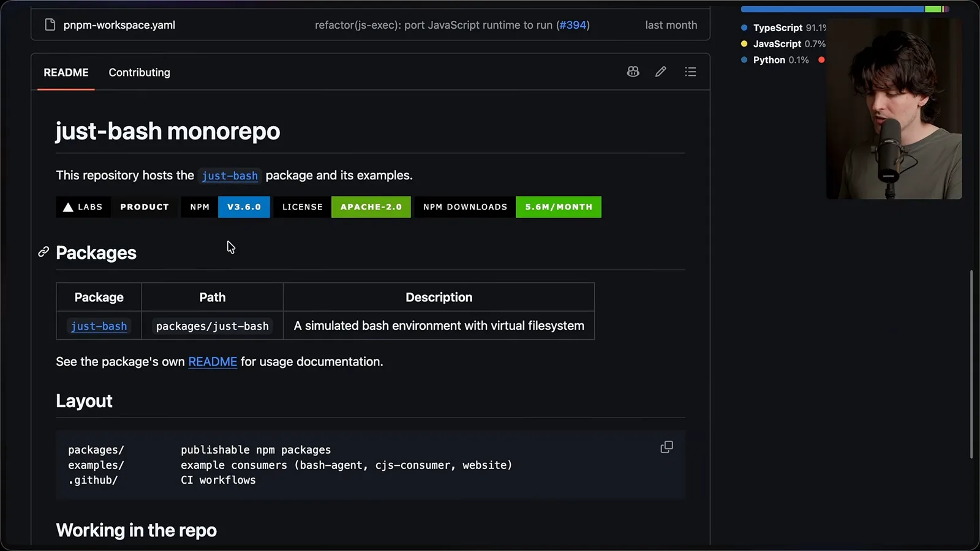Click the NPM v3.6.0 version badge
The height and width of the screenshot is (551, 980).
225,207
